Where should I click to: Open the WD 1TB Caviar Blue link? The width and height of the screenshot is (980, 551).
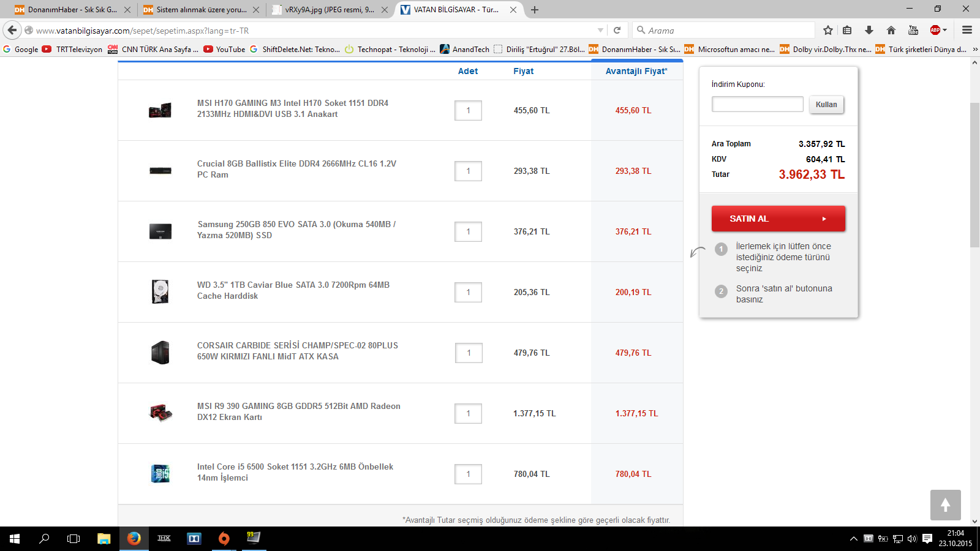coord(293,290)
